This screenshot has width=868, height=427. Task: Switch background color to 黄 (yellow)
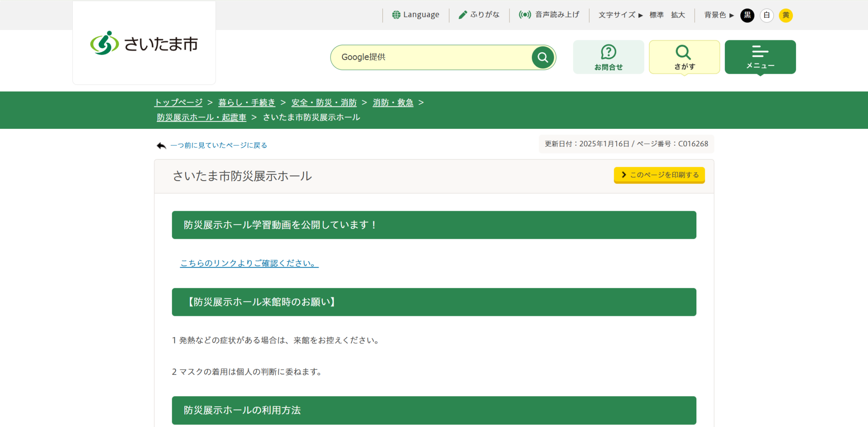[786, 15]
